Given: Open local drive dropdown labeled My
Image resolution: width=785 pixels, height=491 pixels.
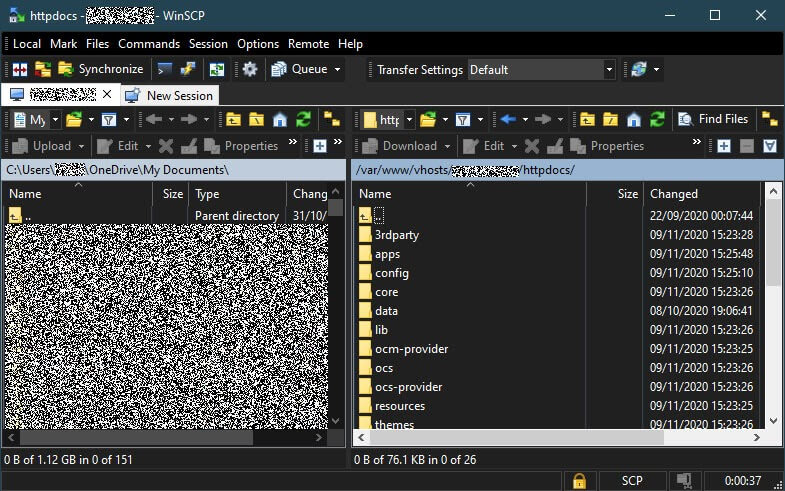Looking at the screenshot, I should [x=37, y=120].
